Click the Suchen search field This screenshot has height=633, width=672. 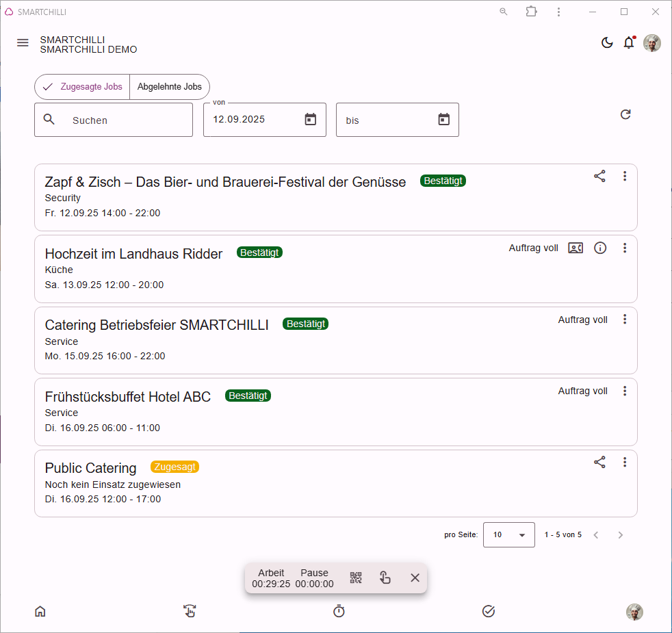114,120
